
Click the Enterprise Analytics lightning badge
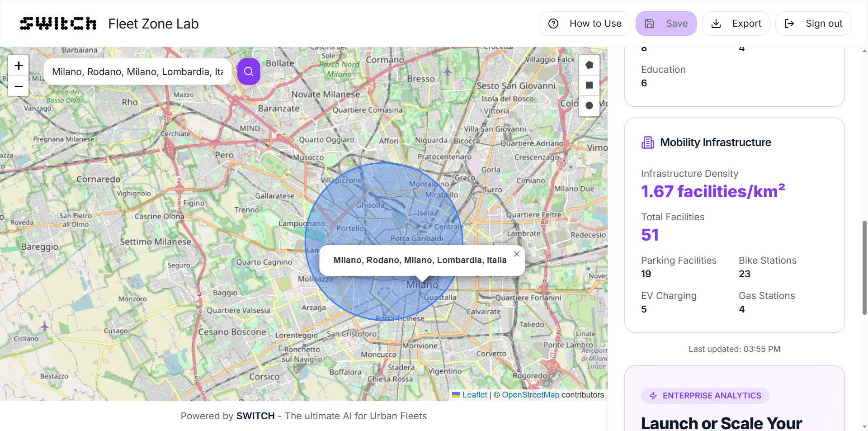[x=705, y=396]
